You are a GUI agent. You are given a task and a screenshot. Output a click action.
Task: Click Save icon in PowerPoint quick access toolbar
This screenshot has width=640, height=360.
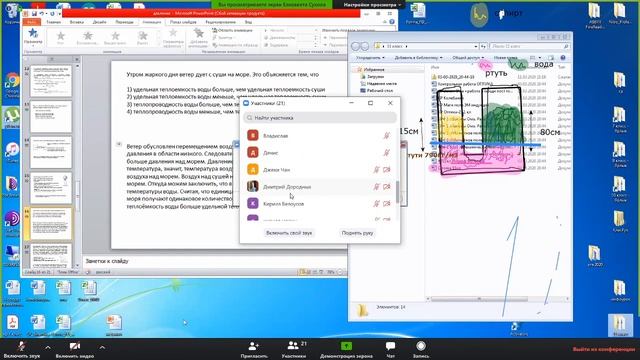[34, 13]
